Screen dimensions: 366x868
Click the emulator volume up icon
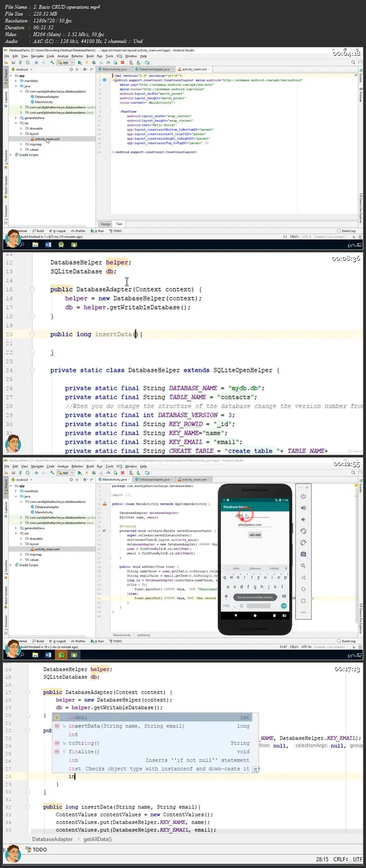coord(303,508)
